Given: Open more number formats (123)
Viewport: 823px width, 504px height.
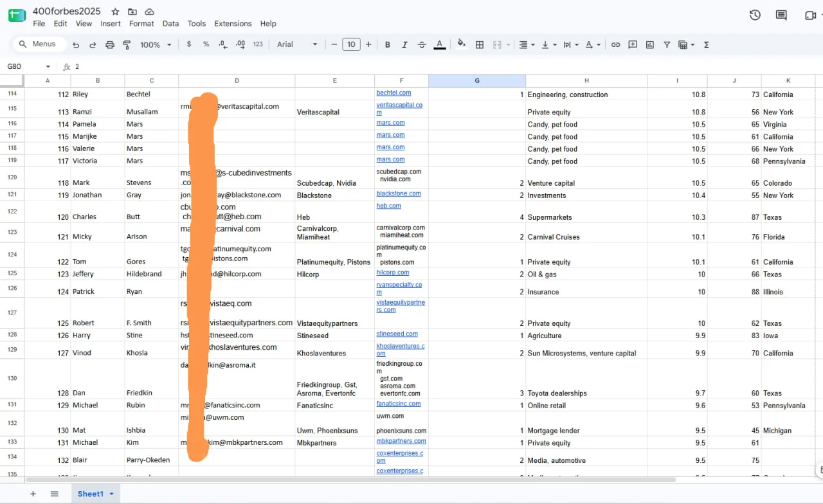Looking at the screenshot, I should [258, 44].
